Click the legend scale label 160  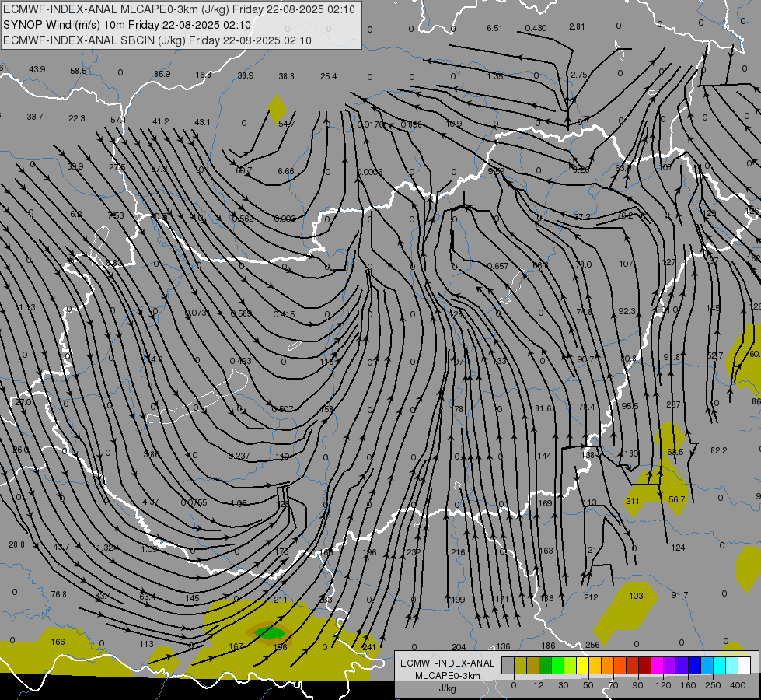click(x=688, y=685)
